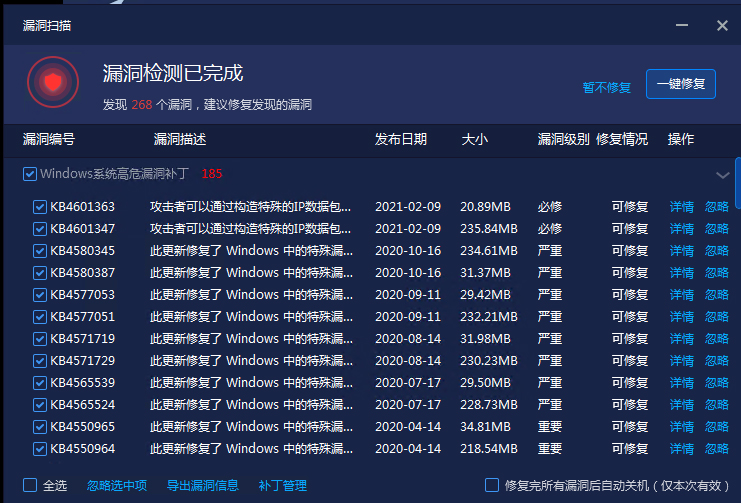Click the 漏洞级别 column header
The image size is (741, 503).
click(563, 139)
